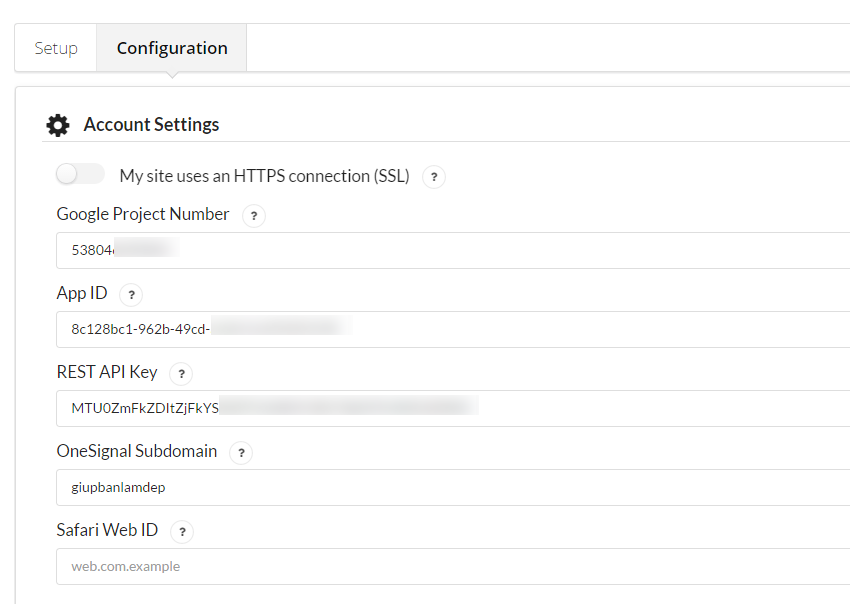Show help for Safari Web ID
Image resolution: width=850 pixels, height=604 pixels.
tap(182, 532)
